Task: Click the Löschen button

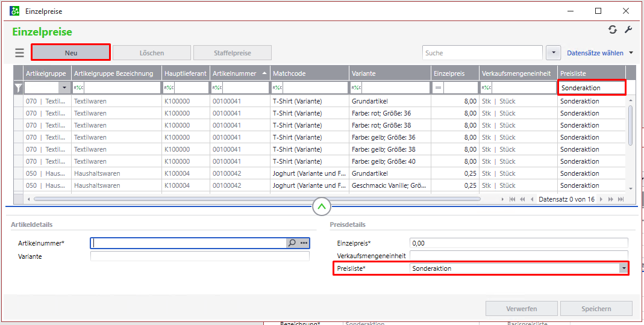Action: click(152, 53)
